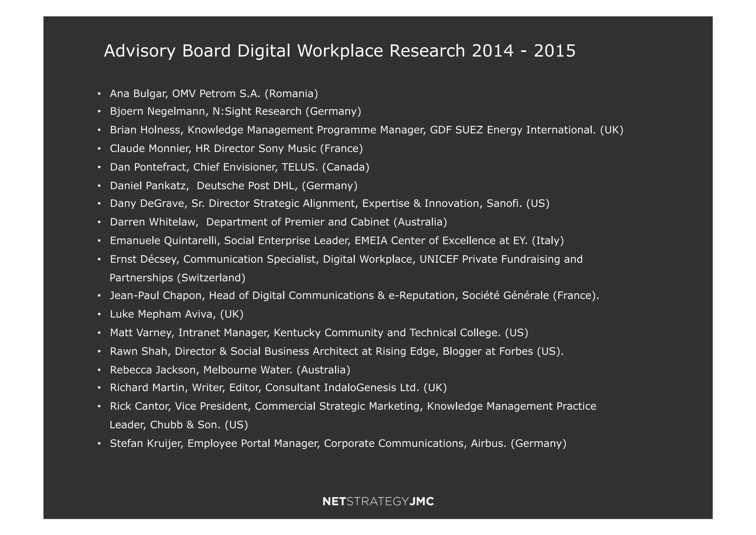Image resolution: width=756 pixels, height=535 pixels.
Task: Select the Luke Mepham Aviva entry
Action: [176, 314]
